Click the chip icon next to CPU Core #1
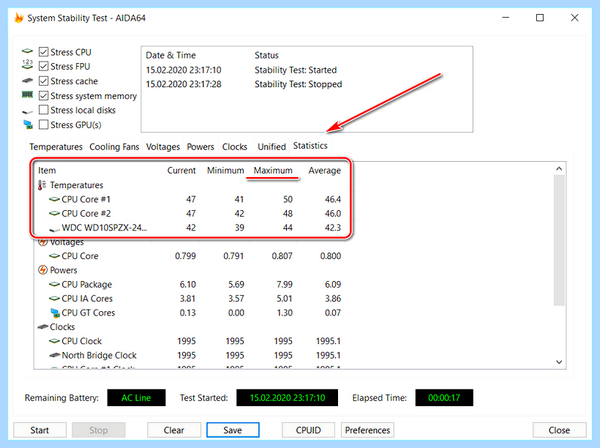 coord(54,199)
